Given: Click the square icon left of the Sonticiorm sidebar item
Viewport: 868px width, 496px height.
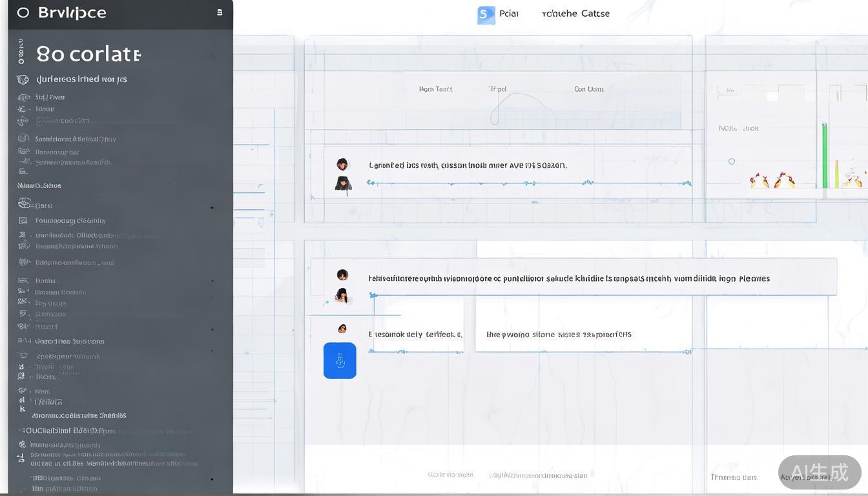Looking at the screenshot, I should click(x=23, y=138).
